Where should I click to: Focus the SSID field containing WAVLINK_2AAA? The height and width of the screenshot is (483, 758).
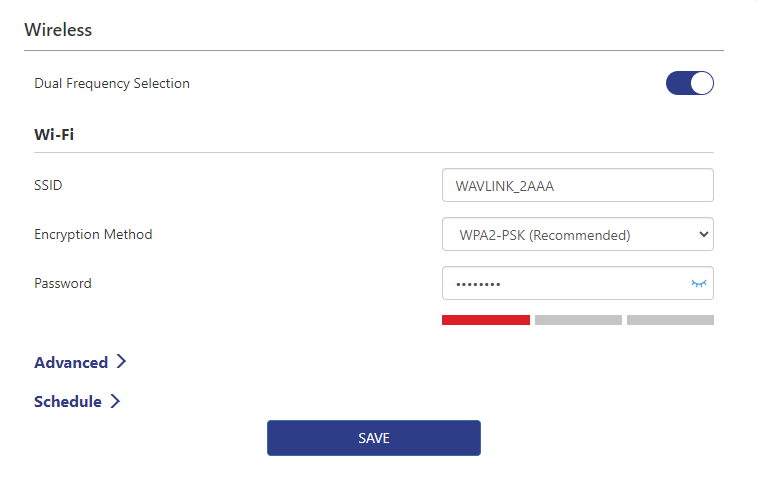pos(577,186)
